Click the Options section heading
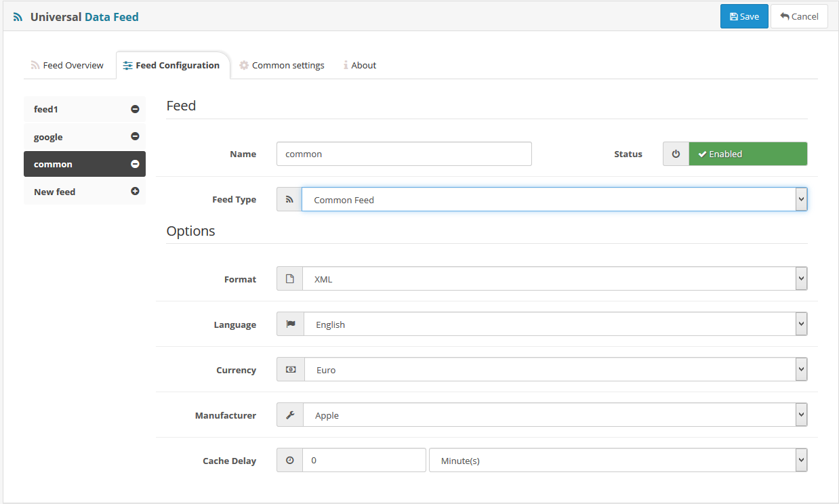The width and height of the screenshot is (839, 504). tap(190, 230)
